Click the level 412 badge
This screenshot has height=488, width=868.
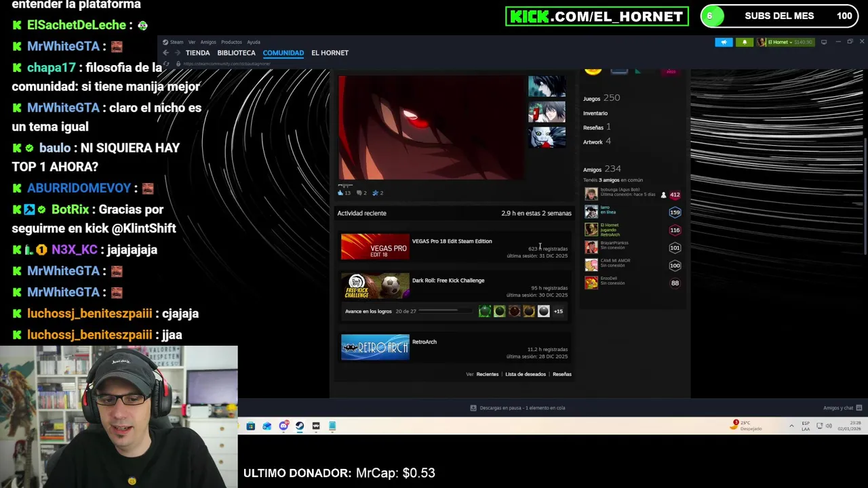coord(675,195)
